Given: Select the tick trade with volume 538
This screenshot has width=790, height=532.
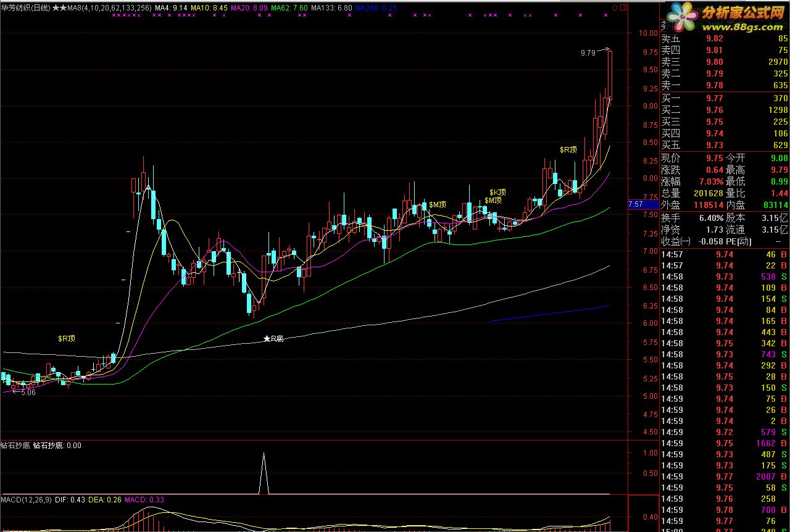Looking at the screenshot, I should click(725, 276).
